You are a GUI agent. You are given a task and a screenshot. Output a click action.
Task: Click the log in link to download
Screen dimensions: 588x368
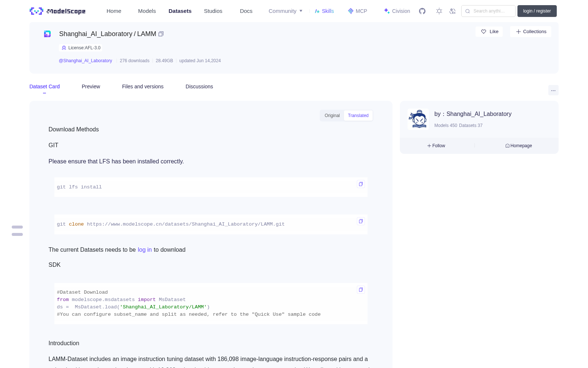[145, 250]
